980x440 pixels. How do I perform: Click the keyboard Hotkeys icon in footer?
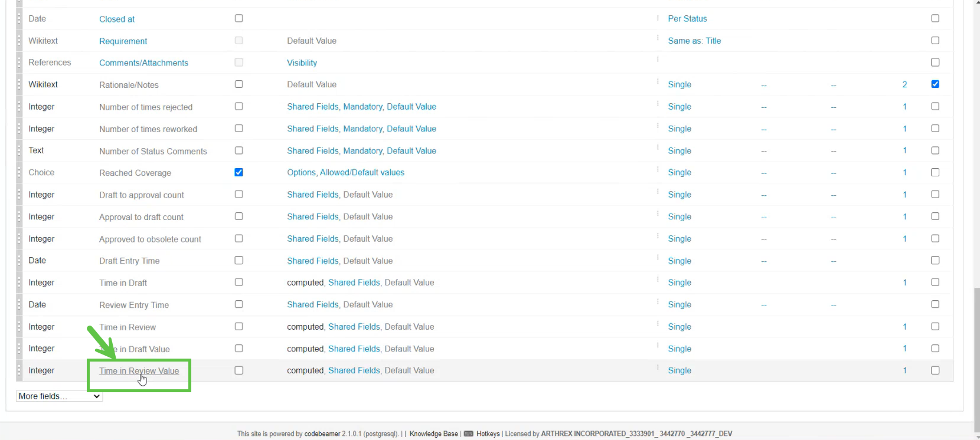(x=468, y=434)
